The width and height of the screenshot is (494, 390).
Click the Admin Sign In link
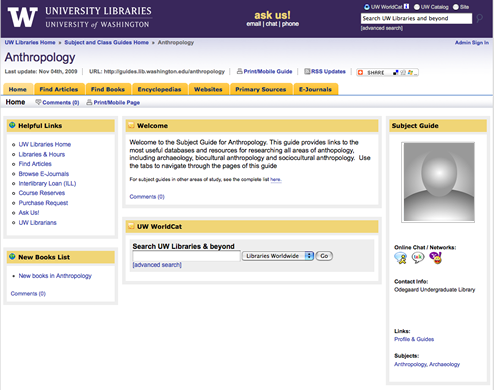click(472, 42)
